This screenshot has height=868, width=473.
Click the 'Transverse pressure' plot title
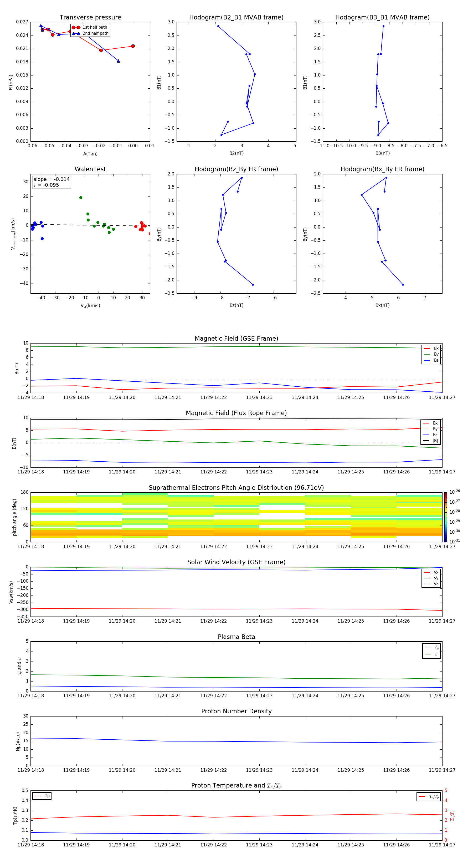click(x=90, y=17)
